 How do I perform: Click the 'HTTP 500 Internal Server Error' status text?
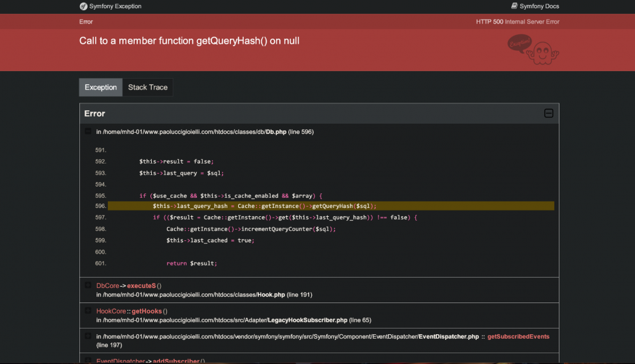coord(518,22)
